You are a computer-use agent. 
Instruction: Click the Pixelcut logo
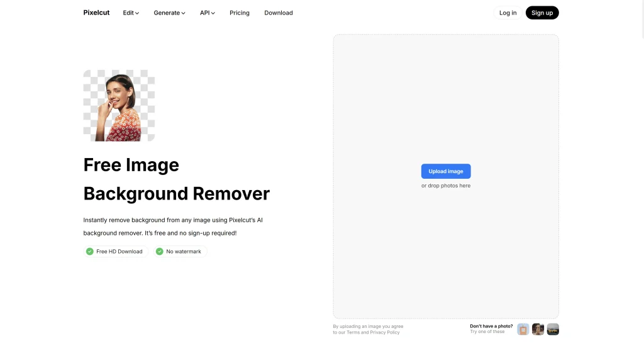click(x=96, y=13)
